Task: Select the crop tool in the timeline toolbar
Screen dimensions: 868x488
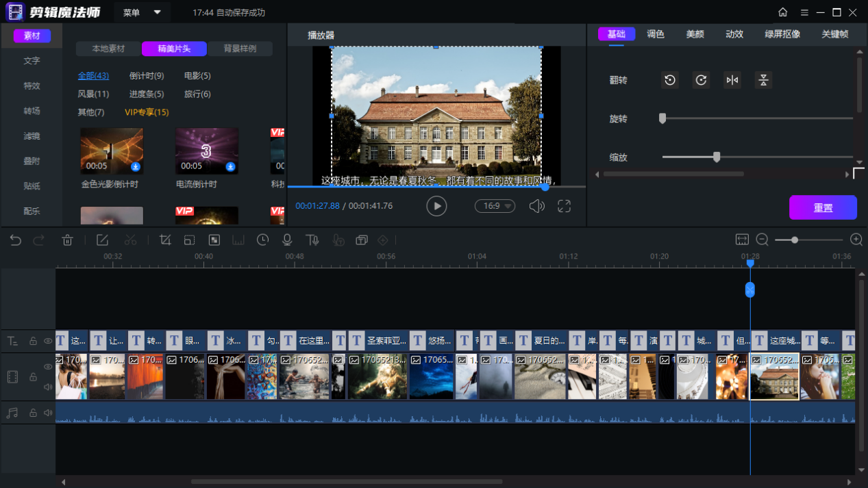Action: click(165, 240)
